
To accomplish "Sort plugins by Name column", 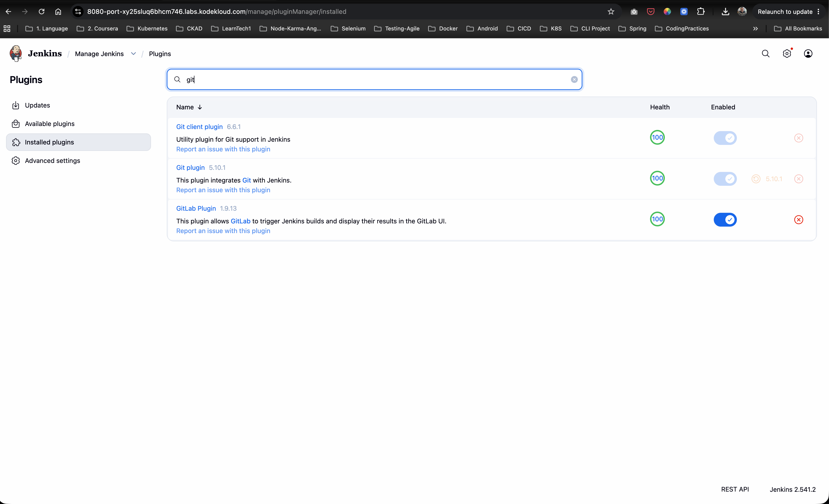I will click(x=189, y=107).
